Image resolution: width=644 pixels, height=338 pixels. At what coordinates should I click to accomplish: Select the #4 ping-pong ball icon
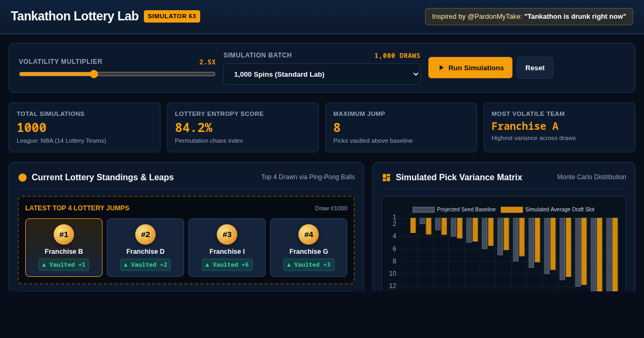(x=309, y=234)
